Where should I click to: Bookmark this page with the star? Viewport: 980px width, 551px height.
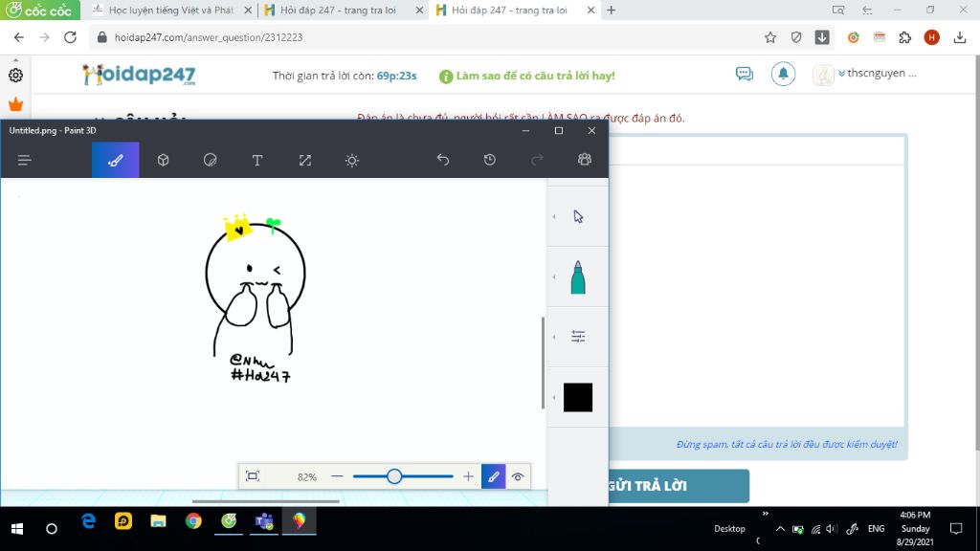click(x=770, y=37)
